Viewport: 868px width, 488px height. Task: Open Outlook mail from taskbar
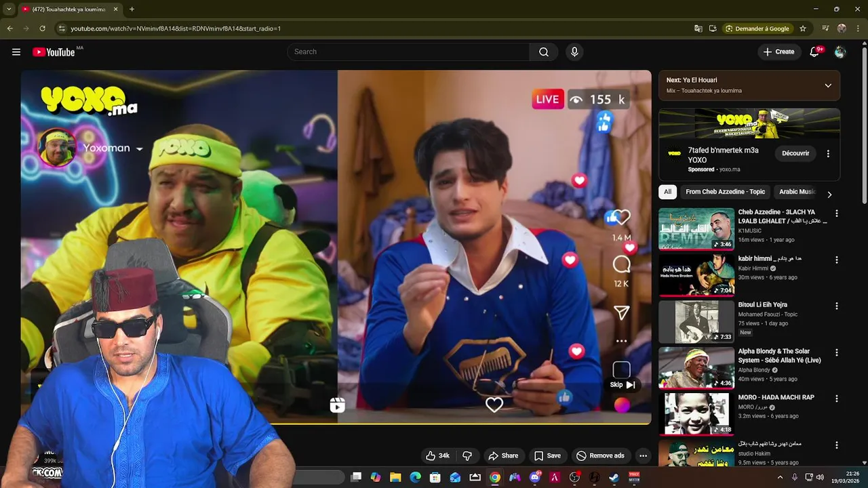[x=455, y=477]
